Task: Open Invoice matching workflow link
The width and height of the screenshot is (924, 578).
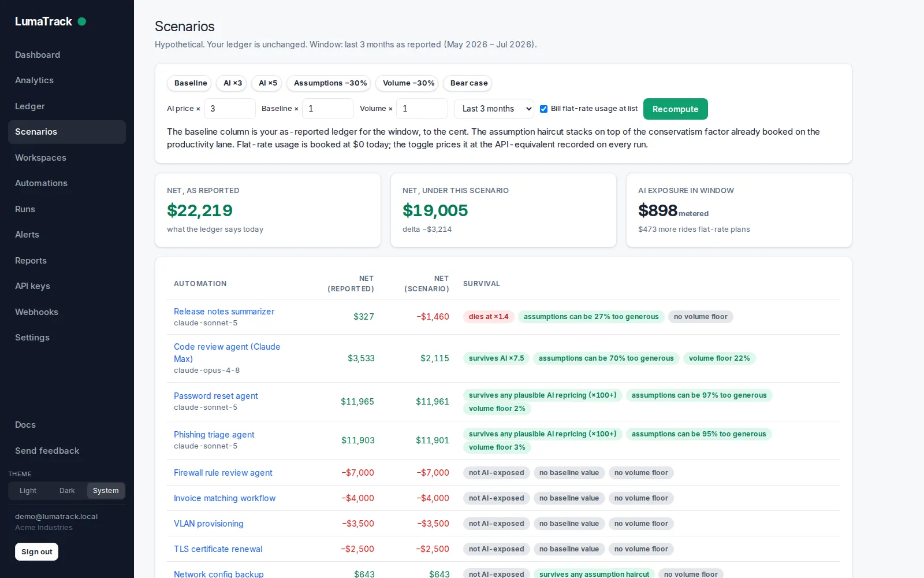Action: 225,498
